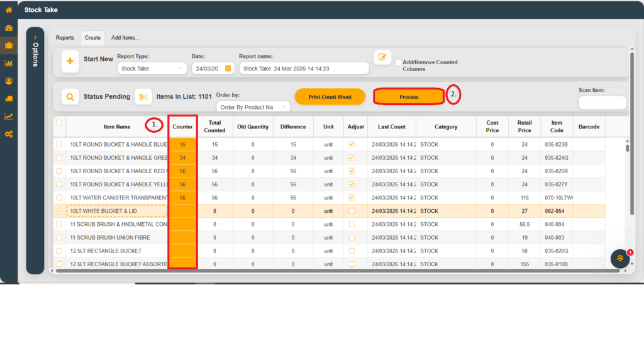Click into the Scan Item field
This screenshot has height=350, width=644.
(x=602, y=103)
